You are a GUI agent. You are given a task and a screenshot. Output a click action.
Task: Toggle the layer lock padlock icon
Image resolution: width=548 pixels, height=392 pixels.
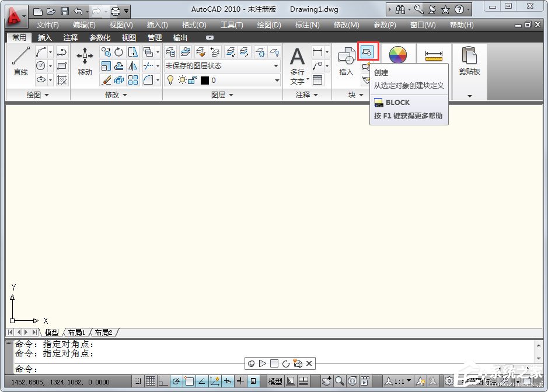[192, 80]
